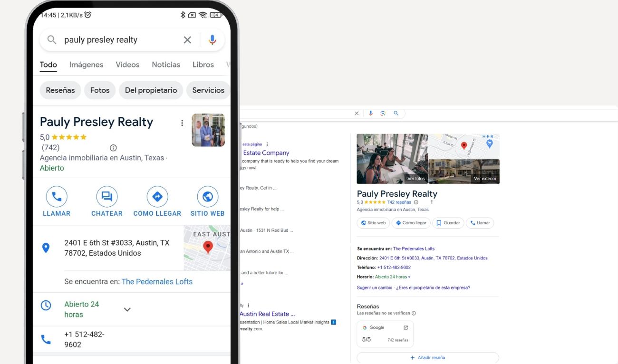Switch to Vídeos tab on phone
Image resolution: width=618 pixels, height=364 pixels.
[127, 65]
